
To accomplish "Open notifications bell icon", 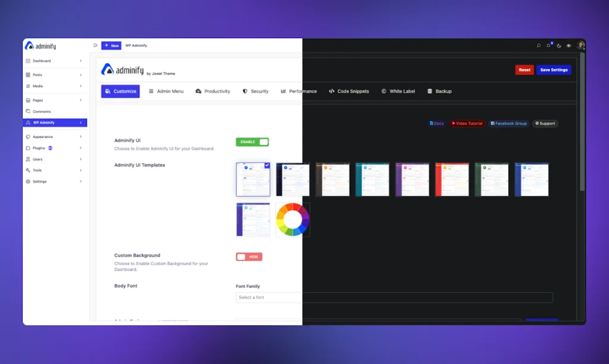I will click(548, 45).
